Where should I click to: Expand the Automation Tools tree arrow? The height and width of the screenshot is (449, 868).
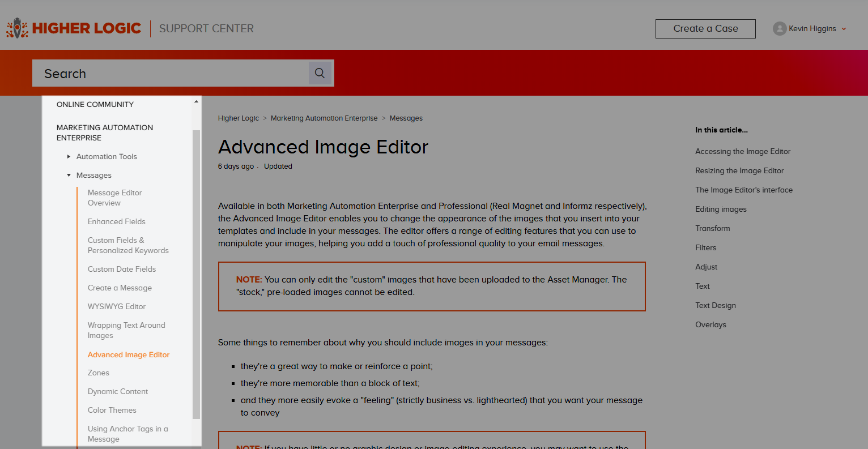click(69, 156)
